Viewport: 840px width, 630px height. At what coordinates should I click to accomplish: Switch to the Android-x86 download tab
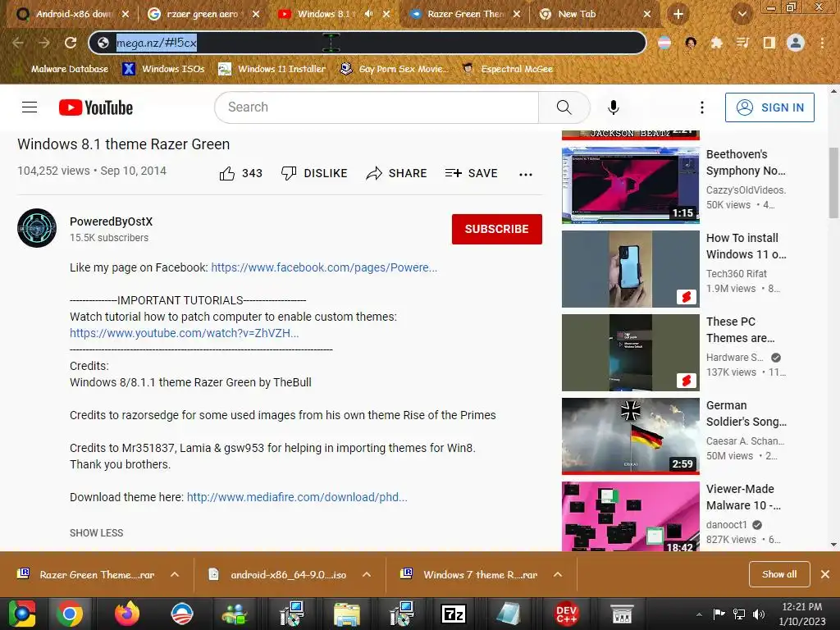pyautogui.click(x=72, y=14)
